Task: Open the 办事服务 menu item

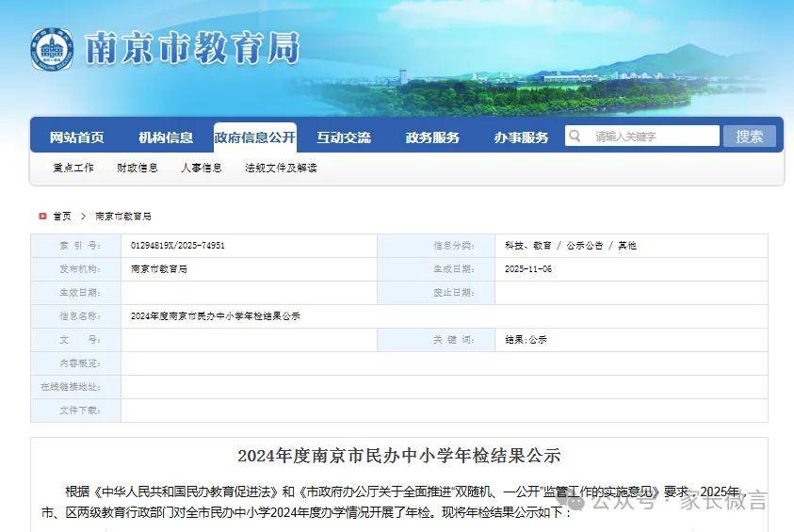Action: 521,137
